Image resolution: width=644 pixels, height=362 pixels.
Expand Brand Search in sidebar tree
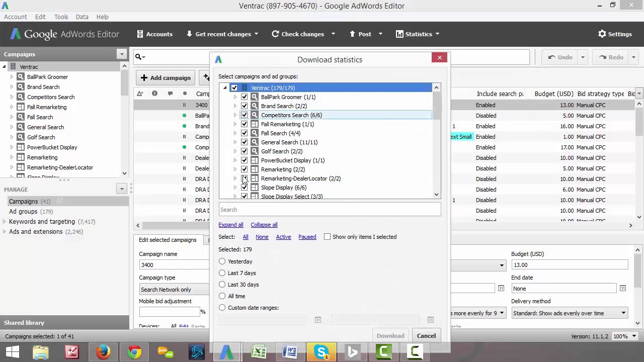[12, 87]
